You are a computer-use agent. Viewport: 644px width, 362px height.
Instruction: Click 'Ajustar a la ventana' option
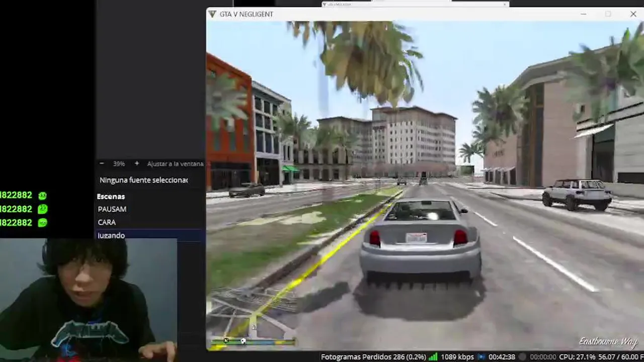coord(175,164)
